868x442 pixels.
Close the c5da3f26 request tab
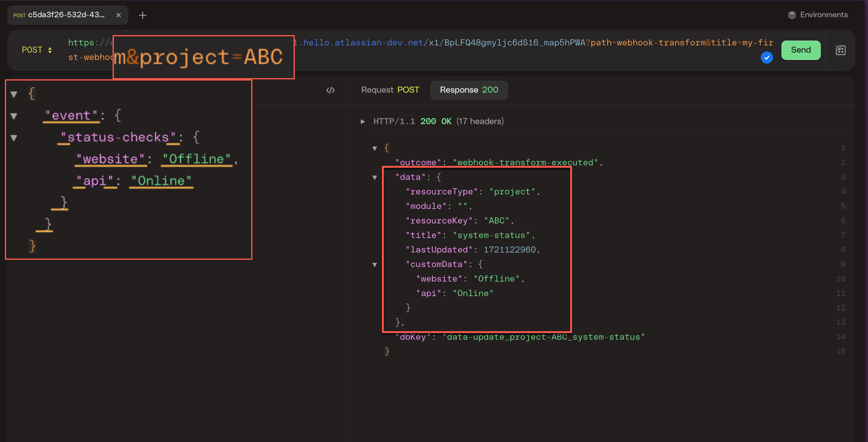(x=119, y=15)
